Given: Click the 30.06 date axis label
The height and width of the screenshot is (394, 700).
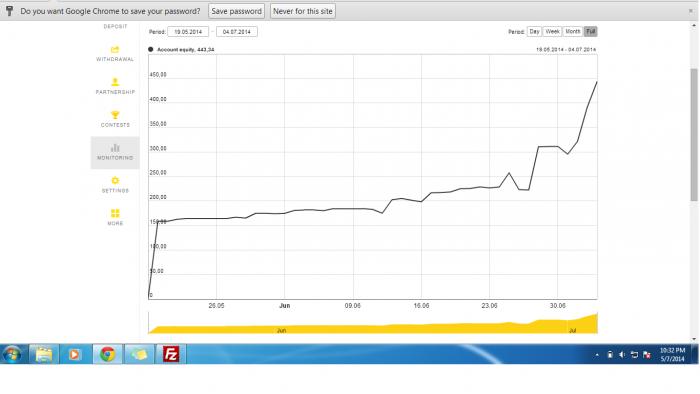Looking at the screenshot, I should click(557, 306).
